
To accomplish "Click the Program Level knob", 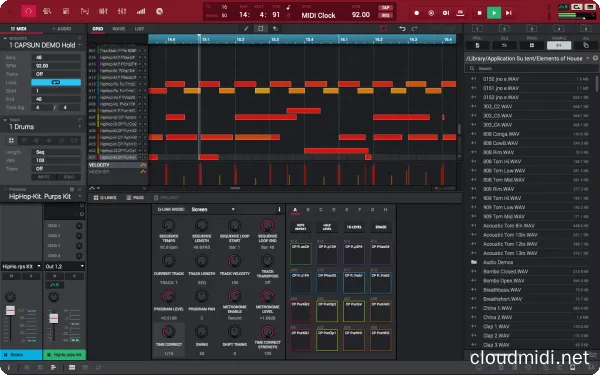I will pos(168,296).
